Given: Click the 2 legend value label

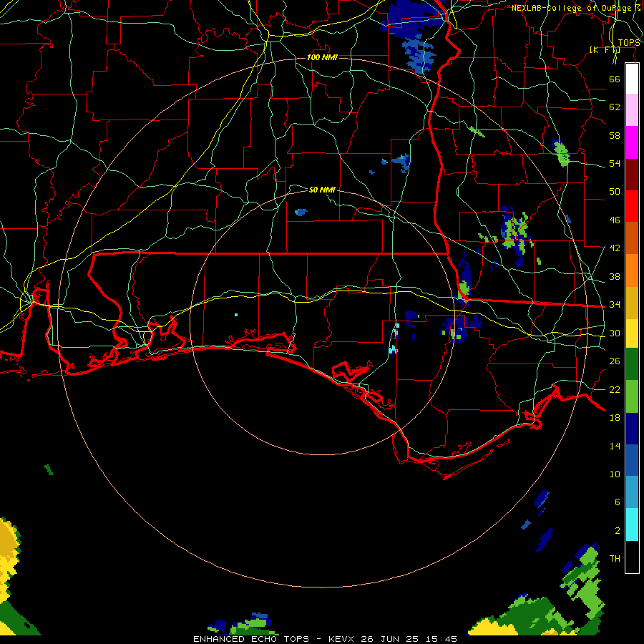Looking at the screenshot, I should 617,531.
